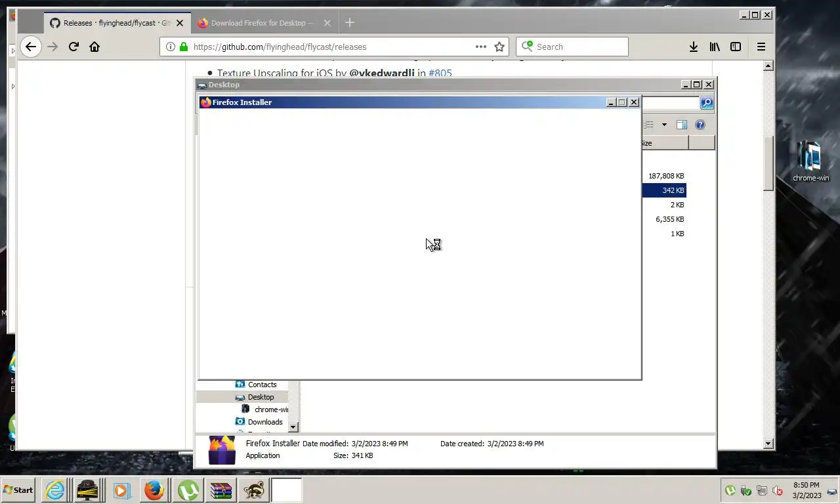Viewport: 840px width, 504px height.
Task: Change Explorer view mode icon
Action: point(649,125)
